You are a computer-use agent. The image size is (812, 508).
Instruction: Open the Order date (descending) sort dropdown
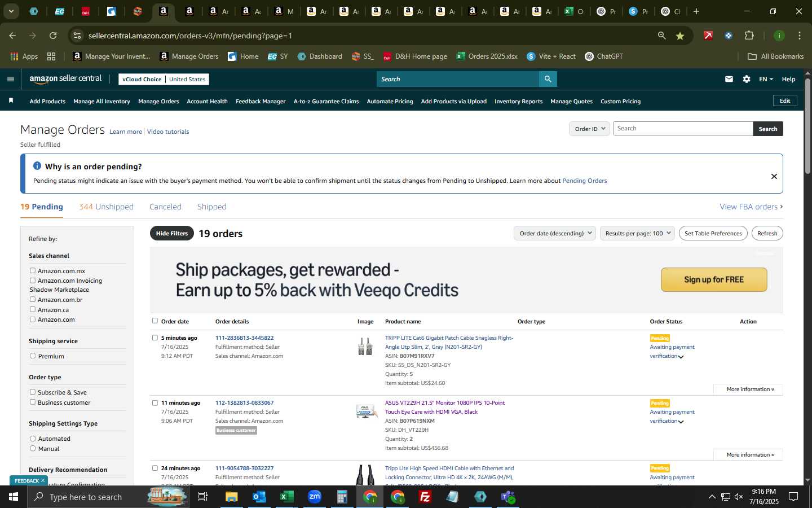coord(555,233)
